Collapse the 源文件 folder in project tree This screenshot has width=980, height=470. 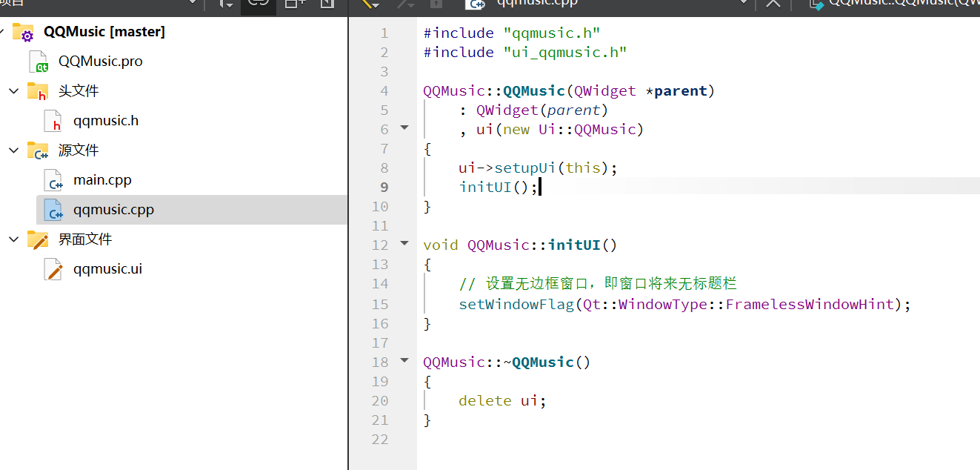click(13, 150)
